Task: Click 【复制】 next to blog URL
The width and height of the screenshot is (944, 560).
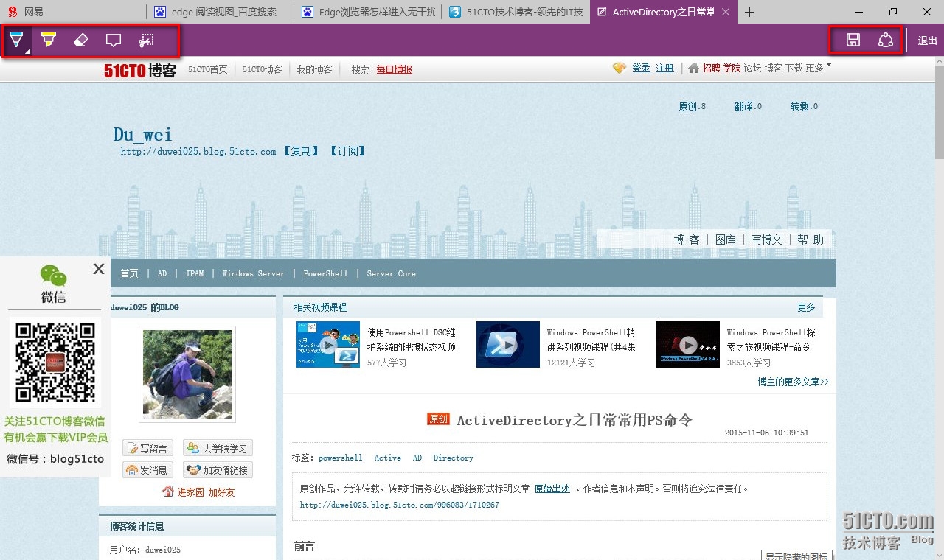Action: (302, 151)
